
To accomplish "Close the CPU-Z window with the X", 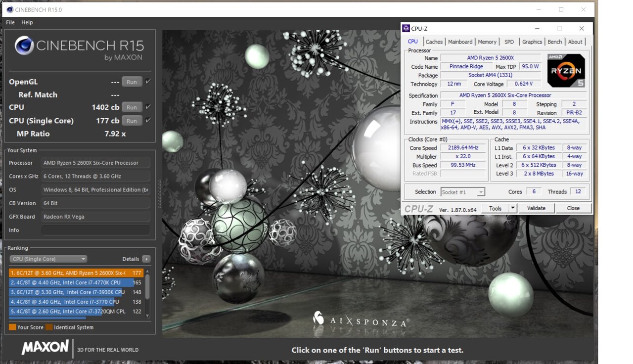I will click(582, 29).
